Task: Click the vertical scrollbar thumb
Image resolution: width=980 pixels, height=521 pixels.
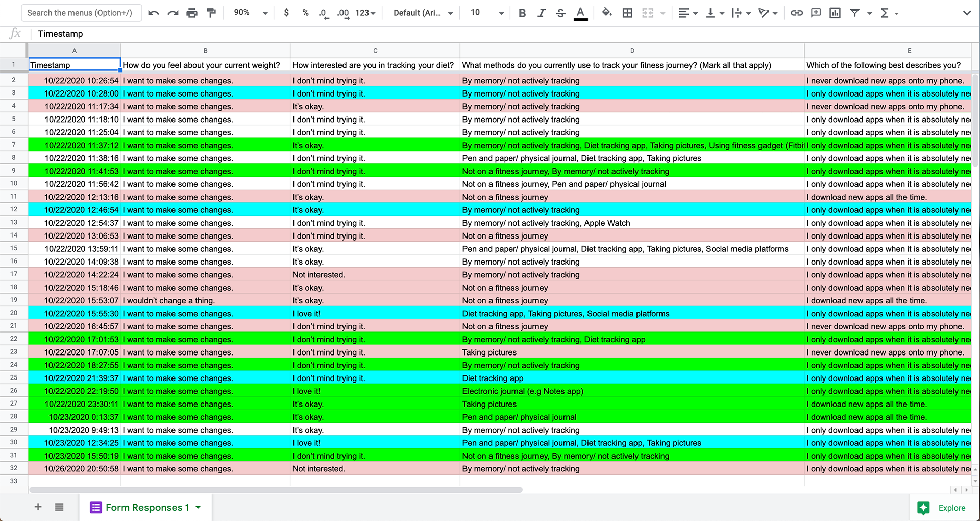Action: point(975,121)
